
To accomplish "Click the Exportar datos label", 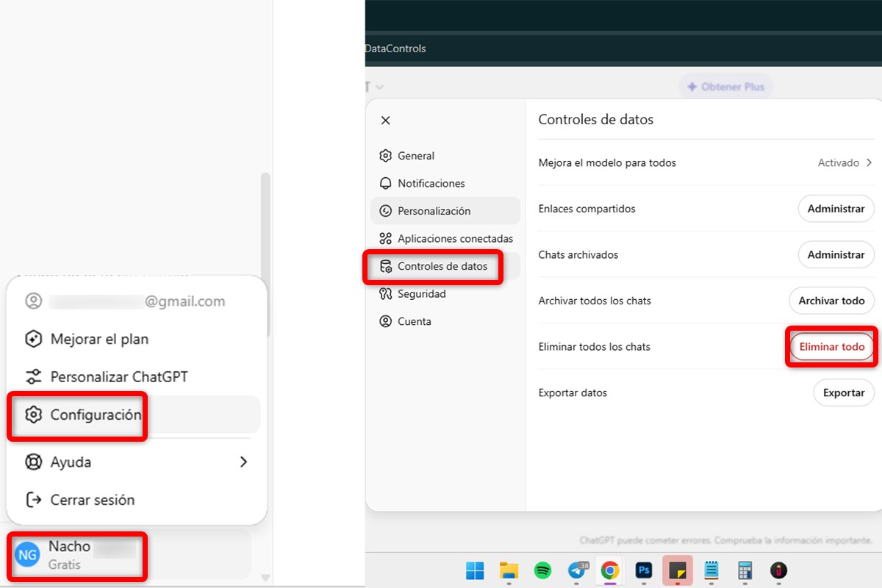I will click(573, 393).
